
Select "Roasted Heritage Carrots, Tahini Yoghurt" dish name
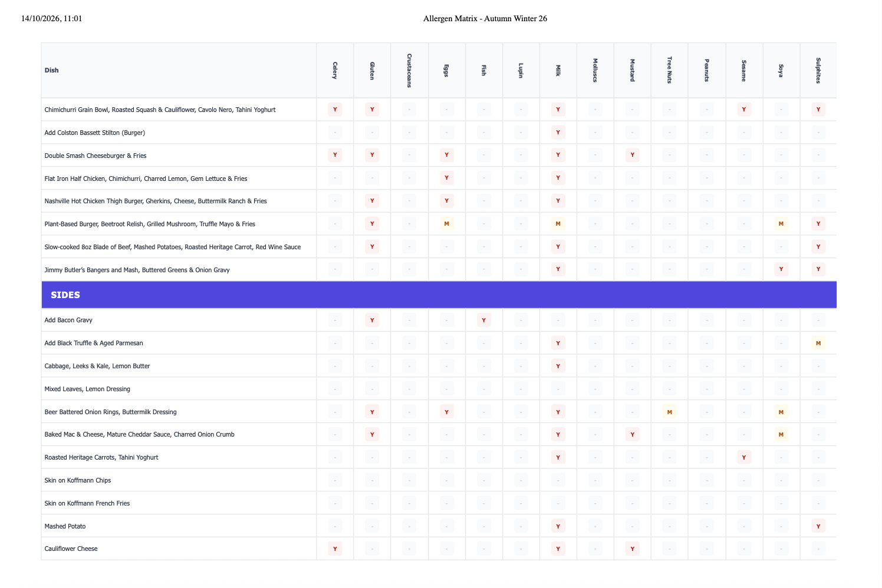point(101,457)
